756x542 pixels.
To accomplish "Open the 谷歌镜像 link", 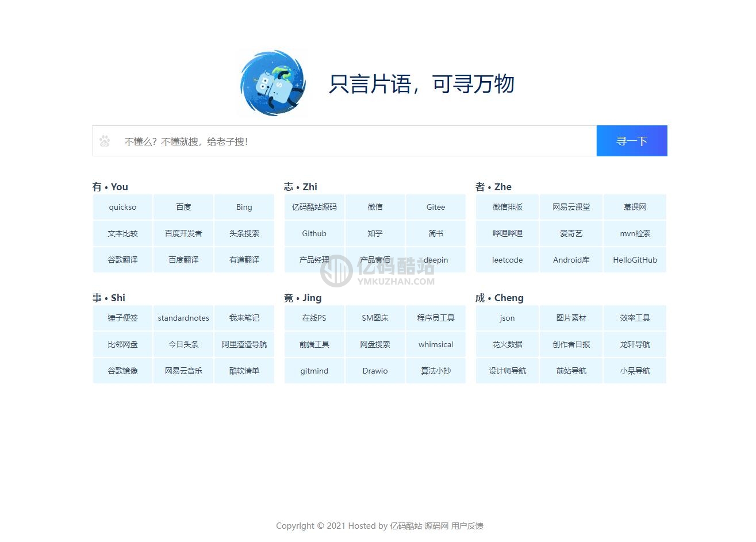I will 122,371.
